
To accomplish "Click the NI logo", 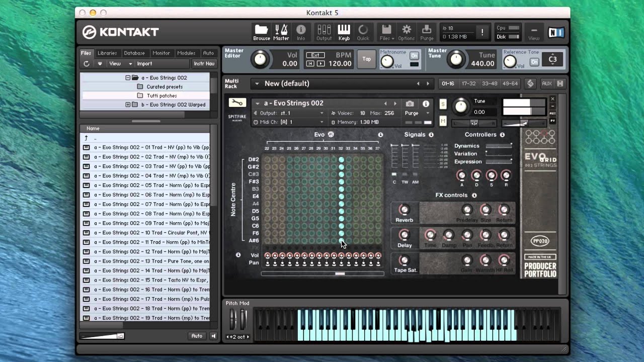I will pos(556,33).
